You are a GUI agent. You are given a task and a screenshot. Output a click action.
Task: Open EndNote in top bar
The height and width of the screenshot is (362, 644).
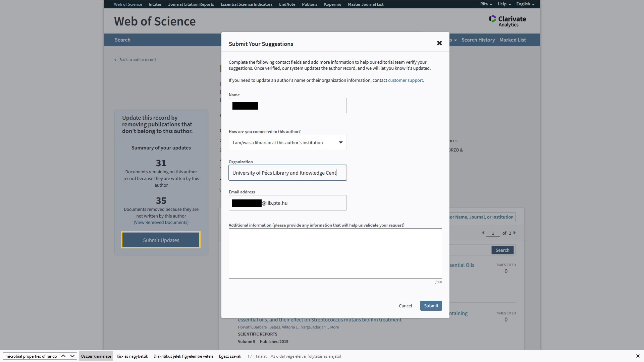[x=287, y=4]
